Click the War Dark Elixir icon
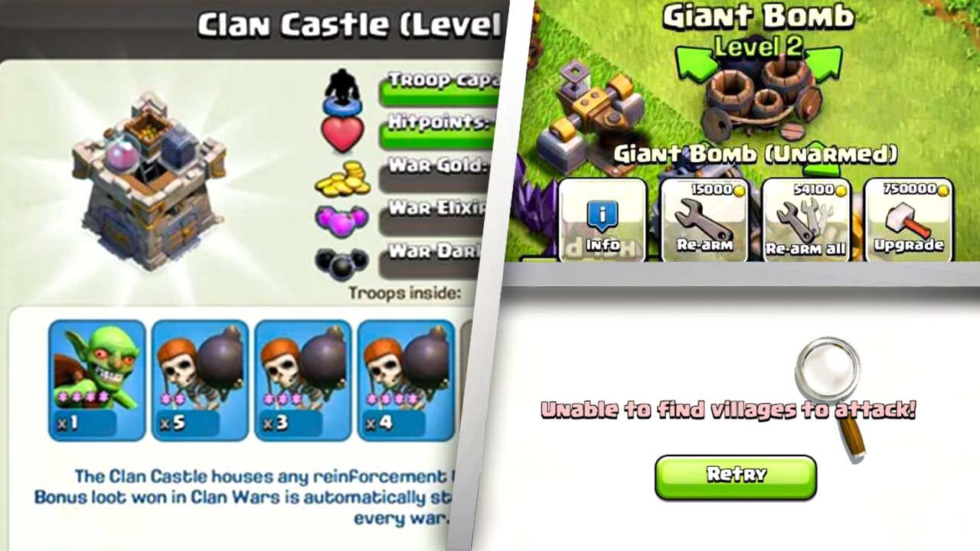 pyautogui.click(x=342, y=262)
